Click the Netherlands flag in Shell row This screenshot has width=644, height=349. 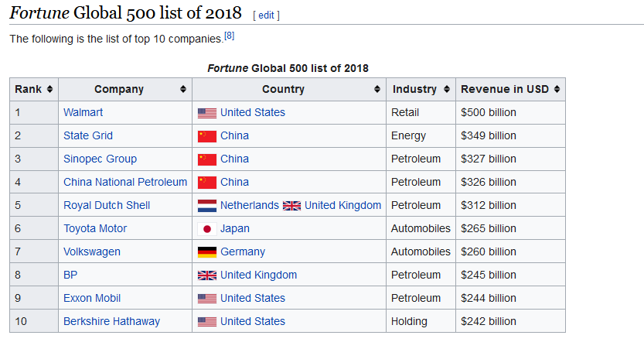click(207, 206)
